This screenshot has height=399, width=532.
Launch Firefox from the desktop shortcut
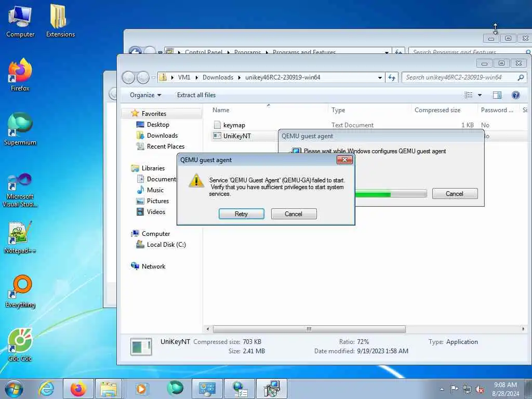coord(20,75)
